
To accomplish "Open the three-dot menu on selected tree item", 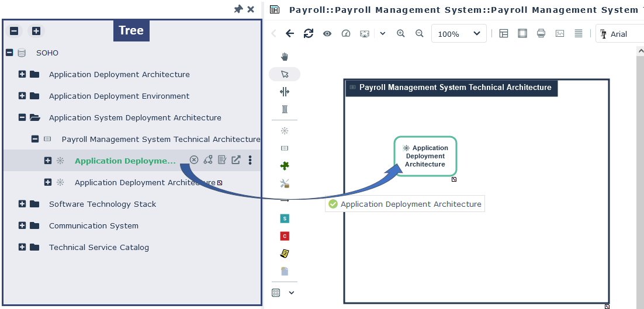I will (250, 160).
